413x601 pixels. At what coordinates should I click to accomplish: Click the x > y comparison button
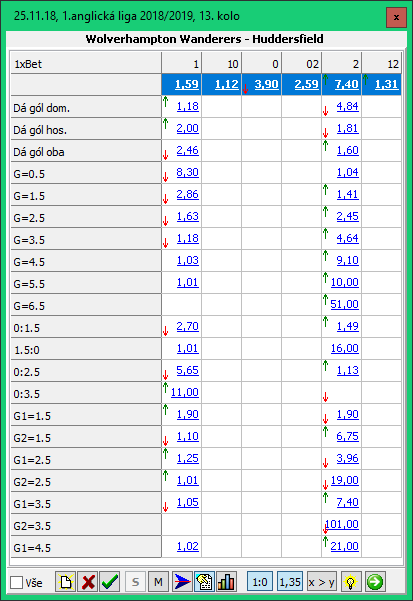[321, 582]
